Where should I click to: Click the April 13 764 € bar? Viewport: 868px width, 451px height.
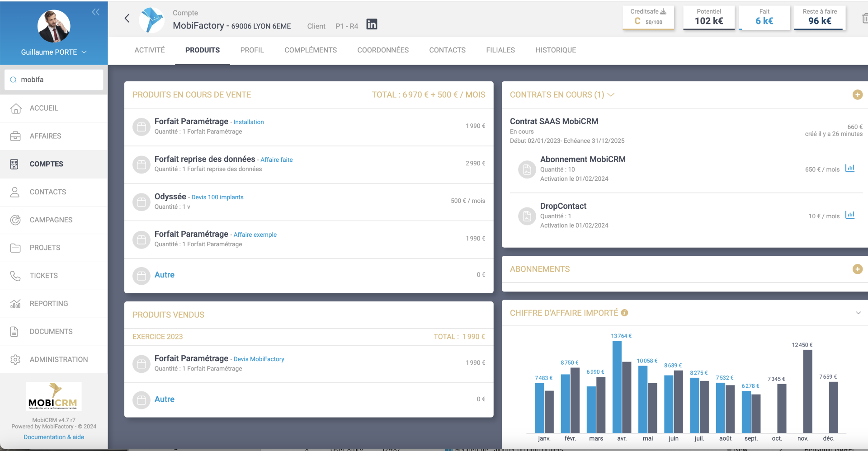pos(617,386)
